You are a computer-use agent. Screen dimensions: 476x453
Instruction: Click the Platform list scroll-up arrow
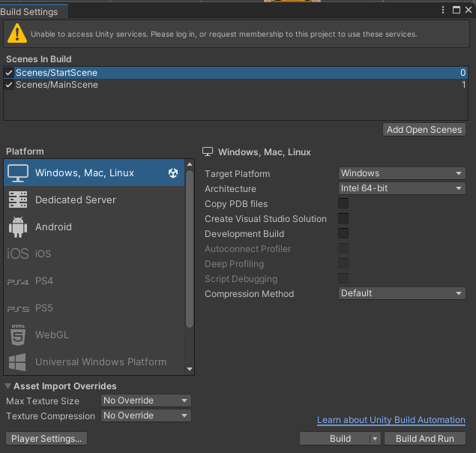tap(190, 164)
